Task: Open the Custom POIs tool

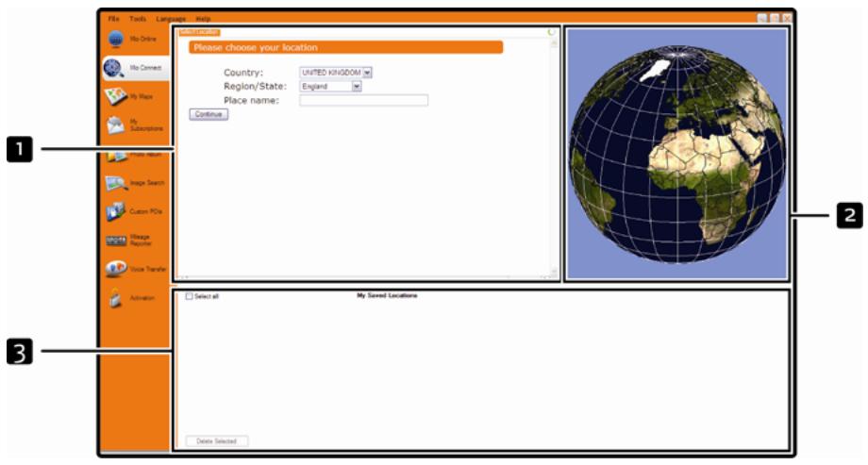Action: [x=134, y=212]
